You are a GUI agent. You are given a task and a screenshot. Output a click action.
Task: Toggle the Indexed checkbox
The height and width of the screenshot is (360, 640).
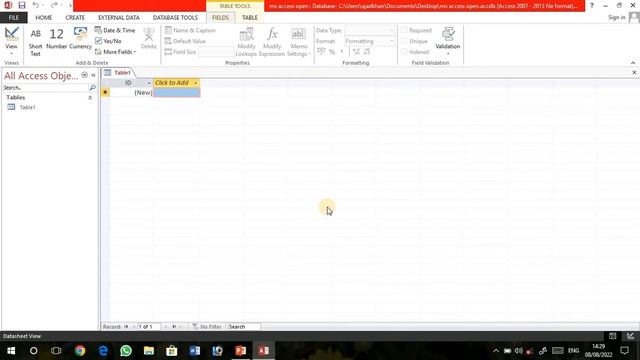click(x=404, y=52)
